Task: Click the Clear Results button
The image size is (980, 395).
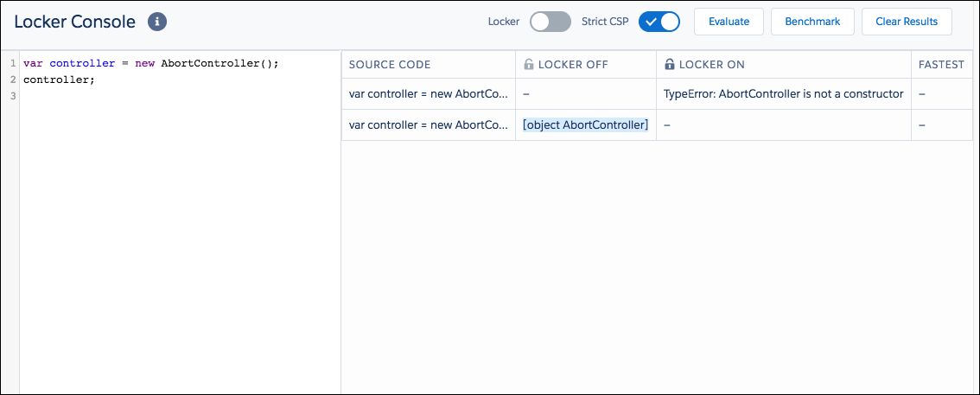Action: (907, 22)
